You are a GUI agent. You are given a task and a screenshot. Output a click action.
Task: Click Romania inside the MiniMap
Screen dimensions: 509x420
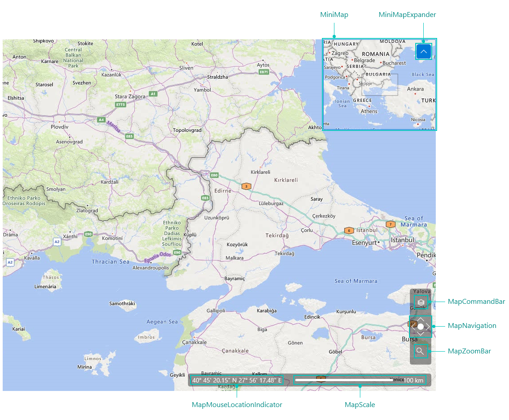[375, 54]
